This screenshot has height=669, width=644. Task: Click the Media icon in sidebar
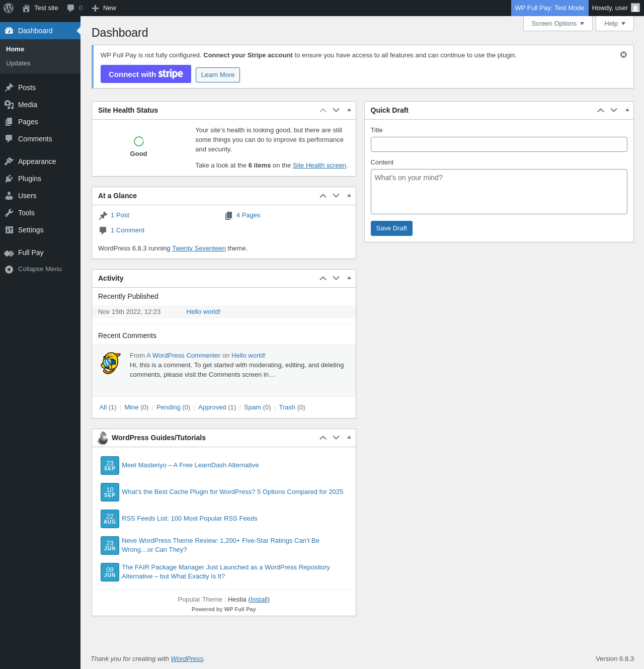[9, 105]
